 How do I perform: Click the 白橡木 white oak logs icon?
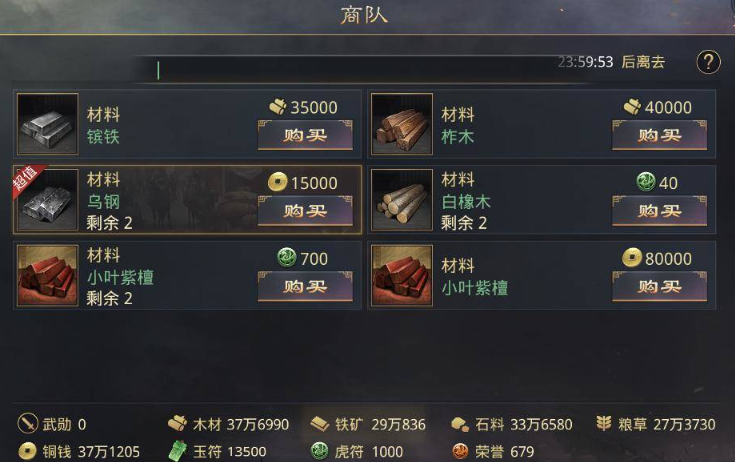click(x=402, y=200)
